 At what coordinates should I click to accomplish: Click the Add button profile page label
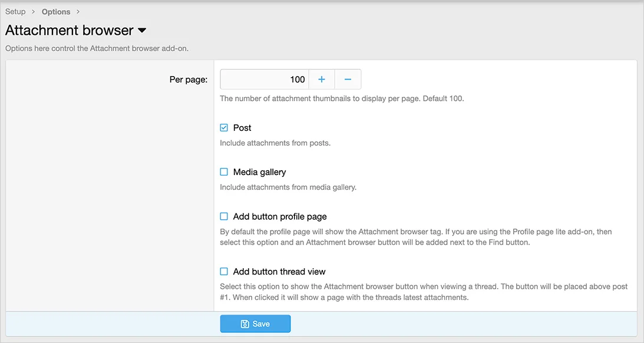[x=280, y=217]
